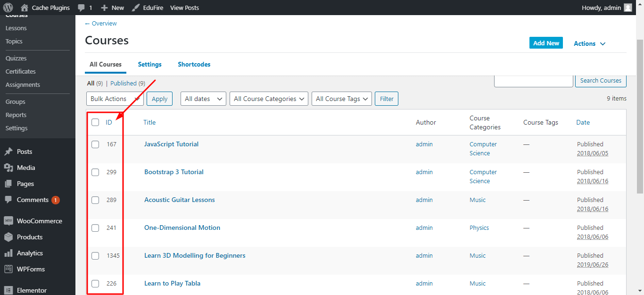Check the JavaScript Tutorial row checkbox
Image resolution: width=644 pixels, height=295 pixels.
95,144
